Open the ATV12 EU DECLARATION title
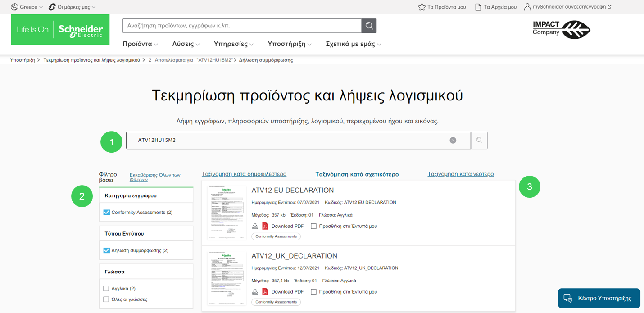644x313 pixels. click(293, 190)
